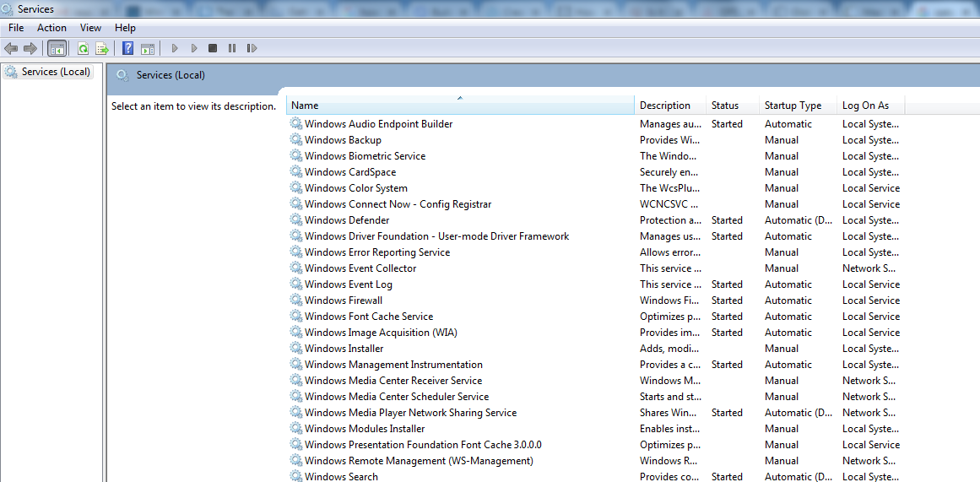Image resolution: width=980 pixels, height=482 pixels.
Task: Toggle the Show/Hide Action Pane icon
Action: pyautogui.click(x=148, y=48)
